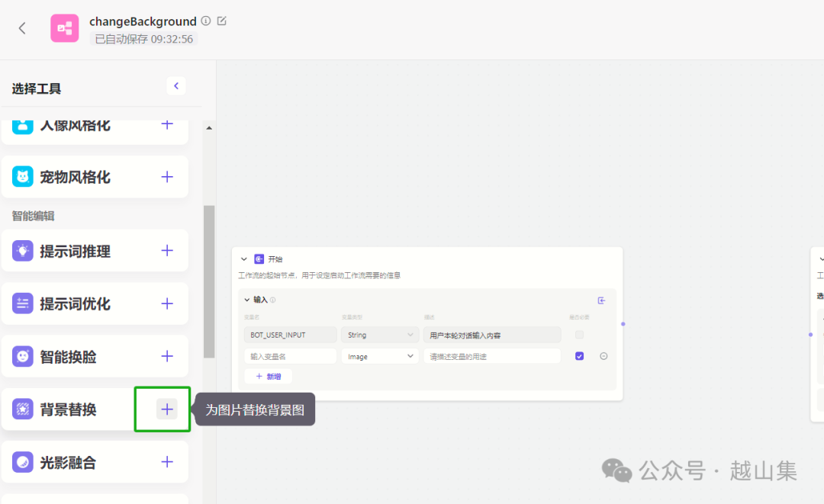Add the 光影融合 tool
824x504 pixels.
pos(167,462)
